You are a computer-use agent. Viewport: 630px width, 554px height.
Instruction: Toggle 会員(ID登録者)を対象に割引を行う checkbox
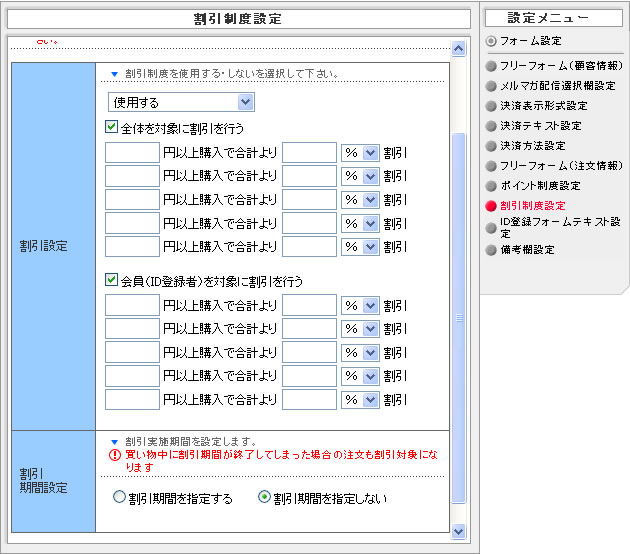112,282
